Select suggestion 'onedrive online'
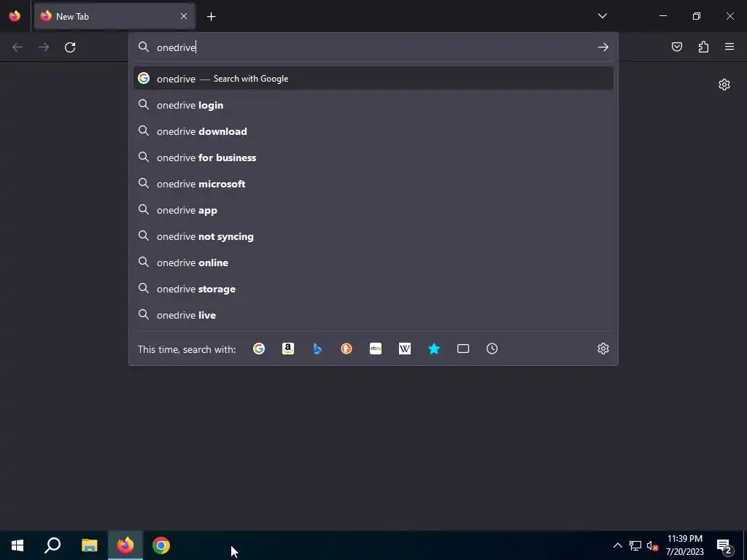The height and width of the screenshot is (560, 747). click(373, 262)
